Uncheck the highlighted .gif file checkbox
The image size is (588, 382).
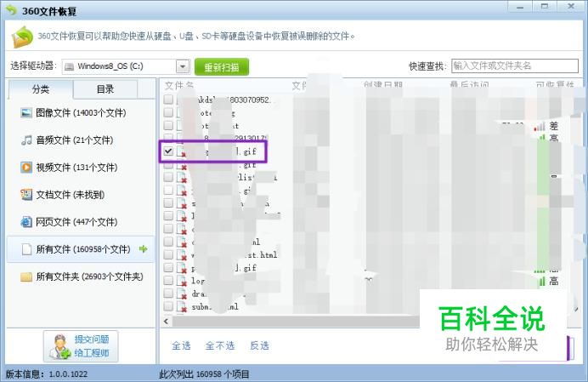pos(168,151)
